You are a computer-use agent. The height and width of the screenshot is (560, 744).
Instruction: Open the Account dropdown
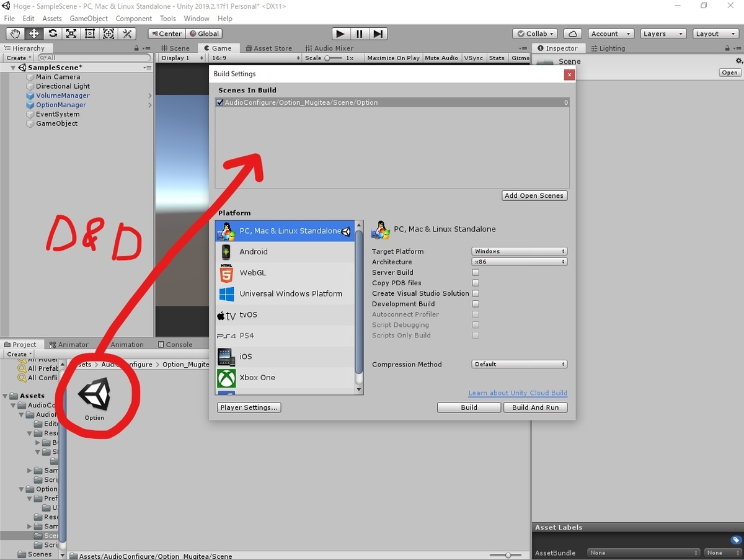coord(611,33)
